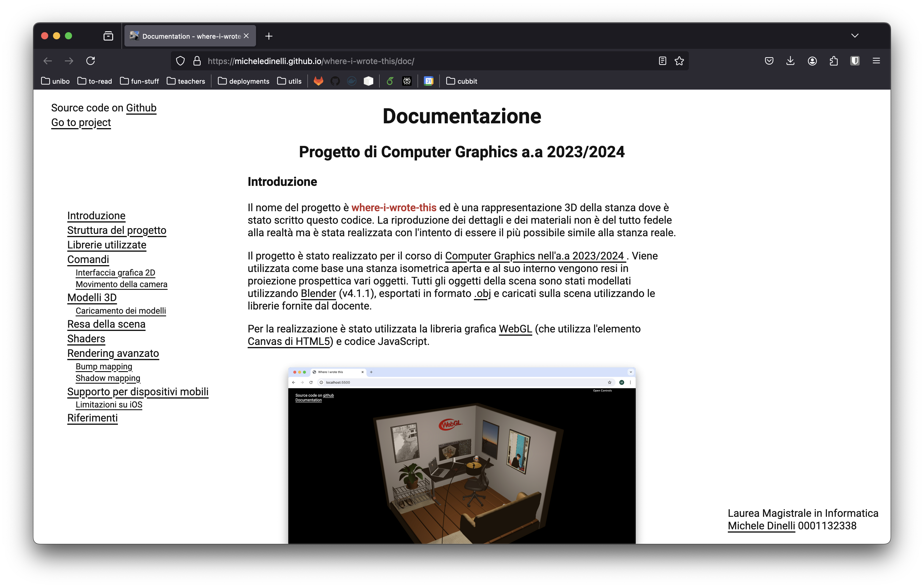Image resolution: width=924 pixels, height=588 pixels.
Task: Click the 3D room screenshot image
Action: tap(462, 455)
